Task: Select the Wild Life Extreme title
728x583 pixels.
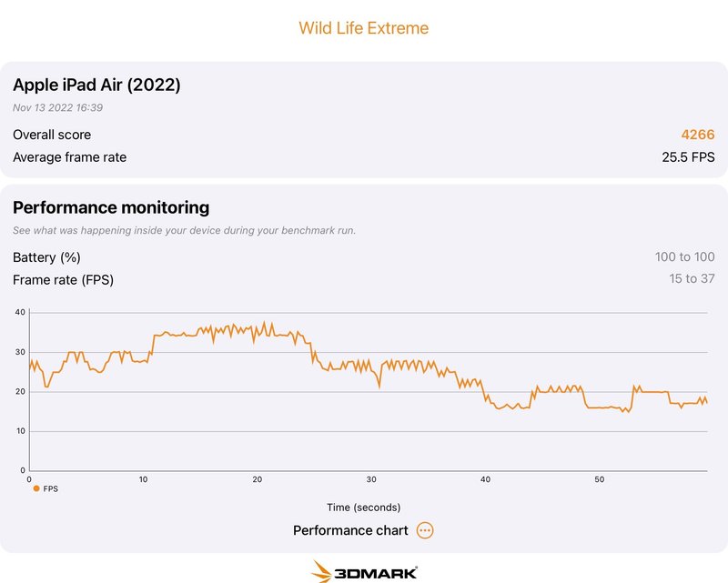Action: [x=364, y=28]
